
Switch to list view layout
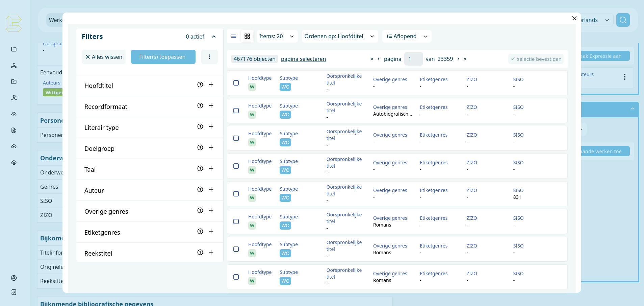point(234,36)
